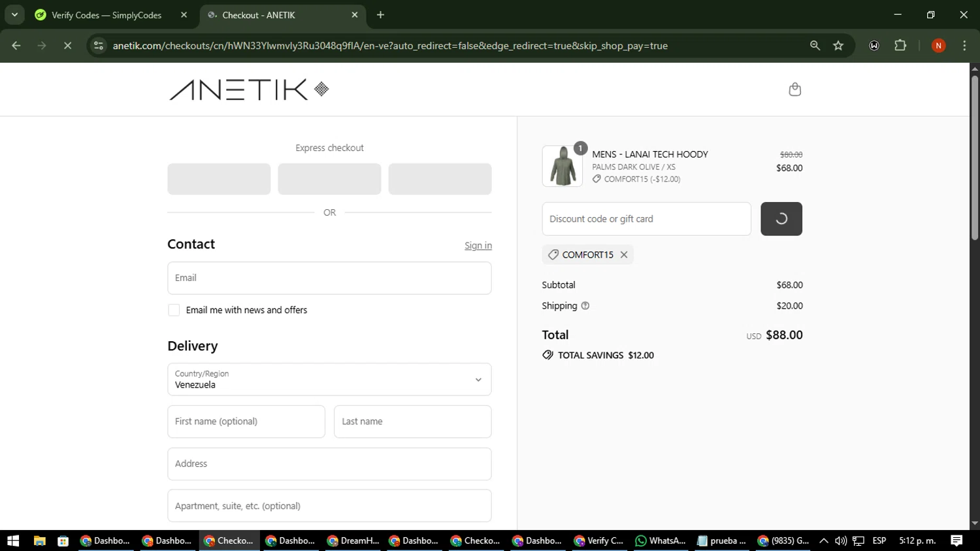Viewport: 980px width, 551px height.
Task: Focus the Apartment, suite, etc. field
Action: (x=329, y=506)
